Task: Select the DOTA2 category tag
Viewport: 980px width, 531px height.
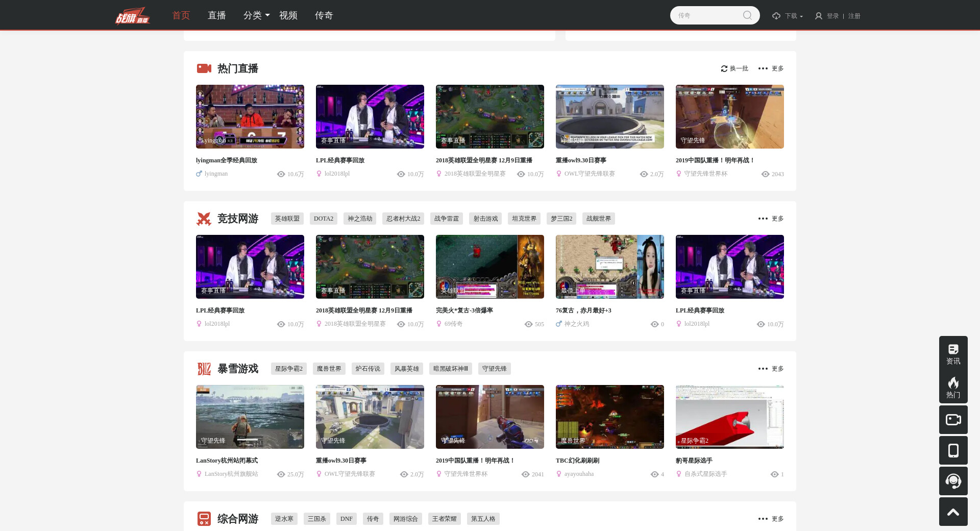Action: click(323, 219)
